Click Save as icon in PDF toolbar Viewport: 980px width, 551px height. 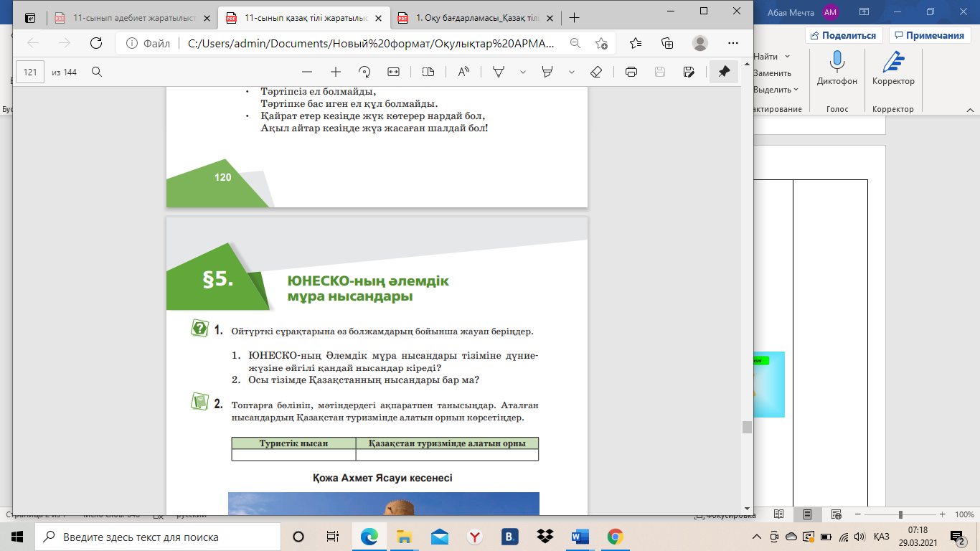[689, 72]
